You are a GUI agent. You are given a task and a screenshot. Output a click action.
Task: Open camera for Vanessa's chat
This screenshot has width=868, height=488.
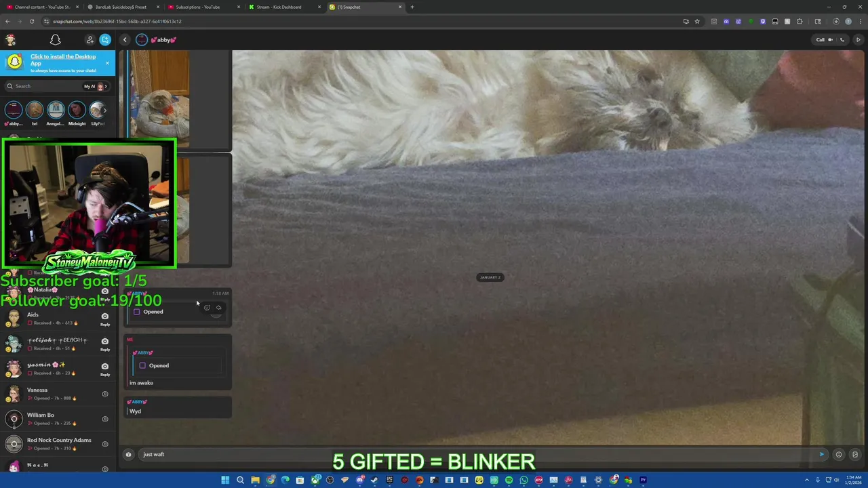105,394
